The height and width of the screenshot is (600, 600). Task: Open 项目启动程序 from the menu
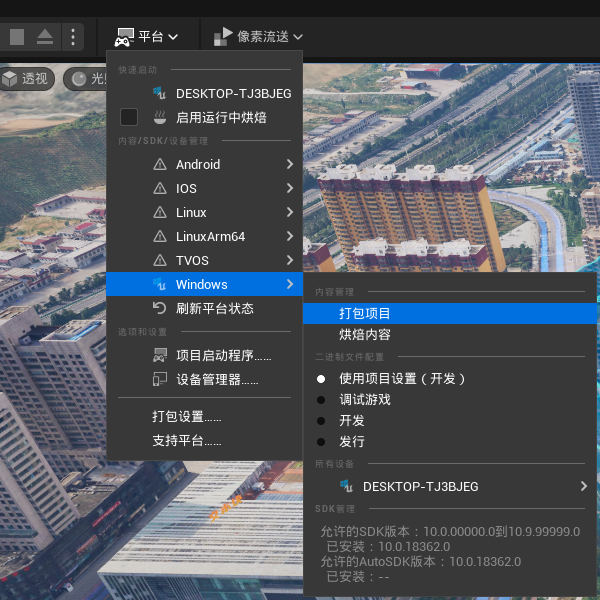(204, 355)
